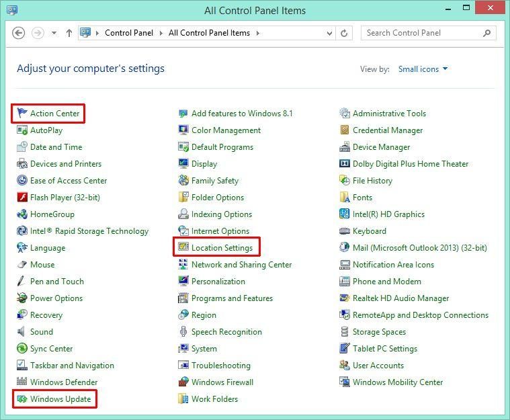Open the recent locations arrow
The height and width of the screenshot is (420, 510).
54,33
